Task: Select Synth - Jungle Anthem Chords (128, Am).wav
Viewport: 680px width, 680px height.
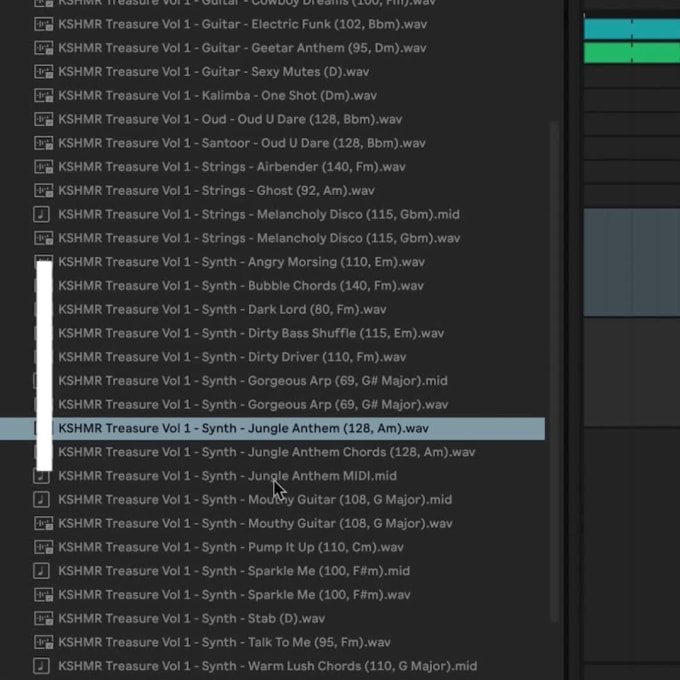Action: [267, 452]
